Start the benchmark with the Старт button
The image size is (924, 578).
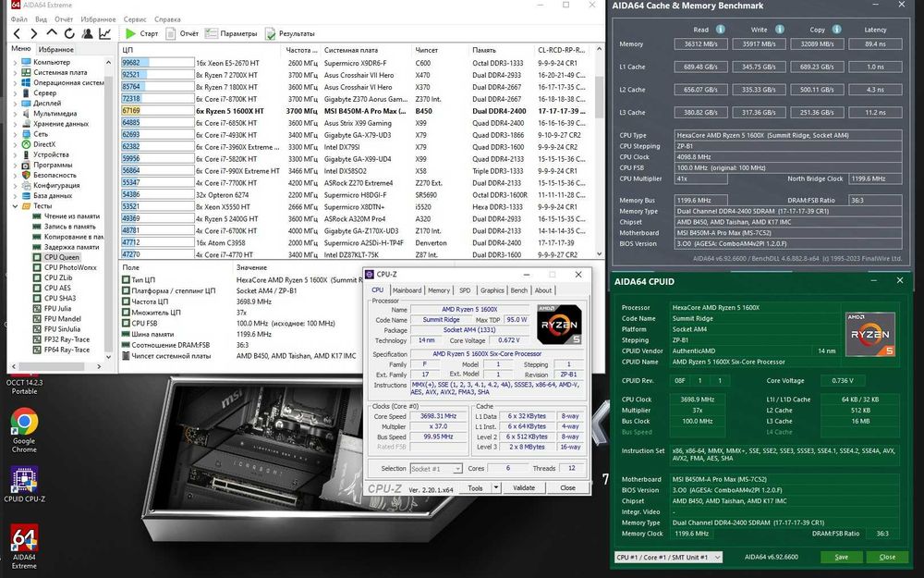coord(141,33)
